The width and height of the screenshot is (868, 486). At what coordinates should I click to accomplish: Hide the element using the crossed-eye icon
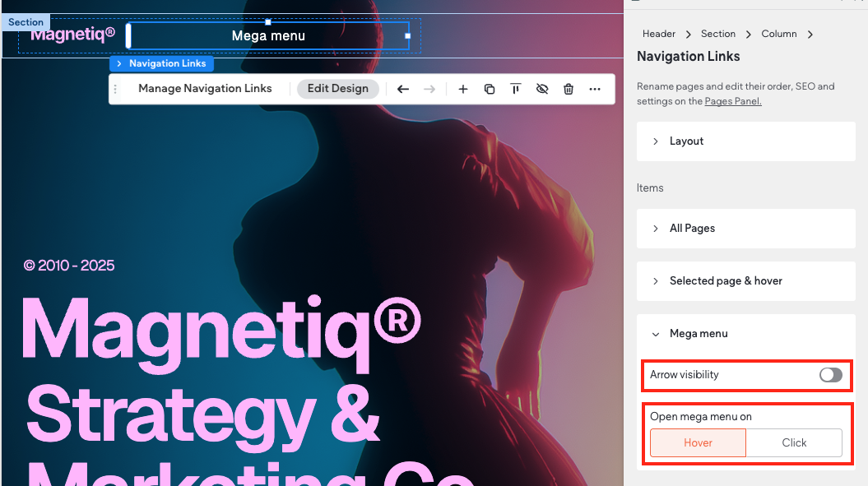pos(542,89)
